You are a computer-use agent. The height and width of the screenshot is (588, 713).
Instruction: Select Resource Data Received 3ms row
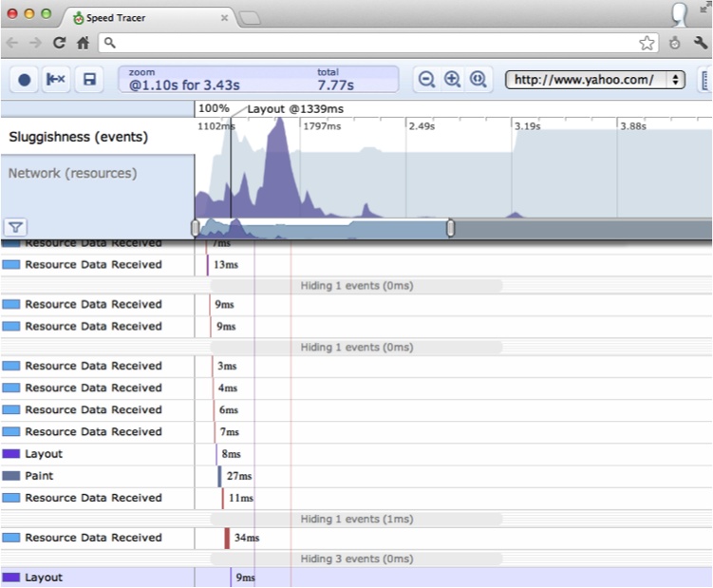pos(357,367)
